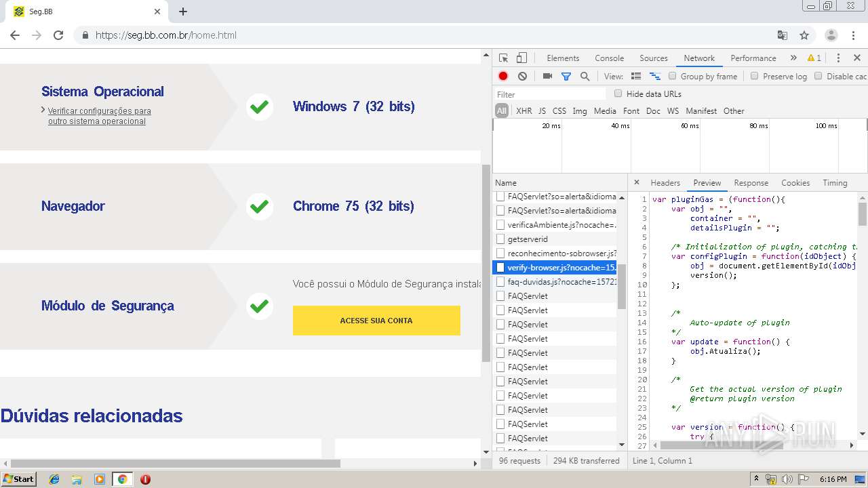The image size is (868, 488).
Task: Click the page vertical scrollbar thumb
Action: pos(486,263)
